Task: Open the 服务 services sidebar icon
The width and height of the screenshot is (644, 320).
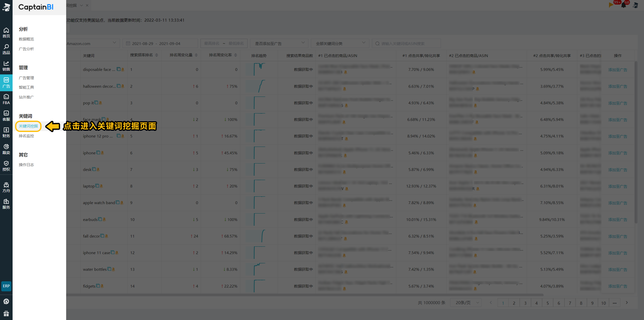Action: [6, 204]
